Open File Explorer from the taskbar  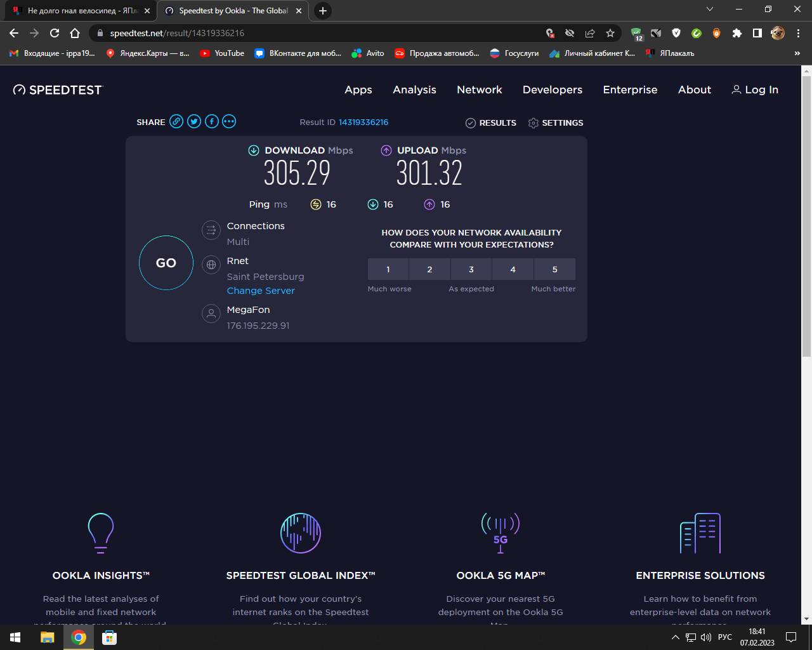(x=48, y=637)
